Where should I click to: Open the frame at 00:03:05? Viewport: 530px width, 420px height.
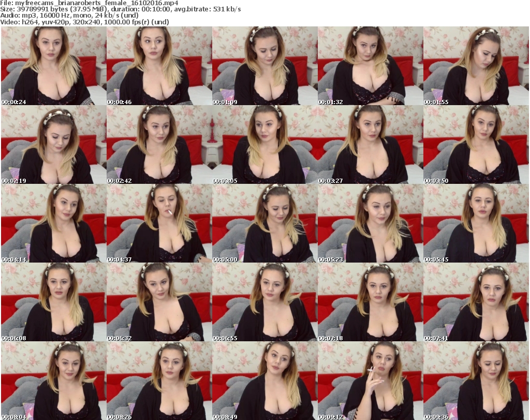pos(264,144)
